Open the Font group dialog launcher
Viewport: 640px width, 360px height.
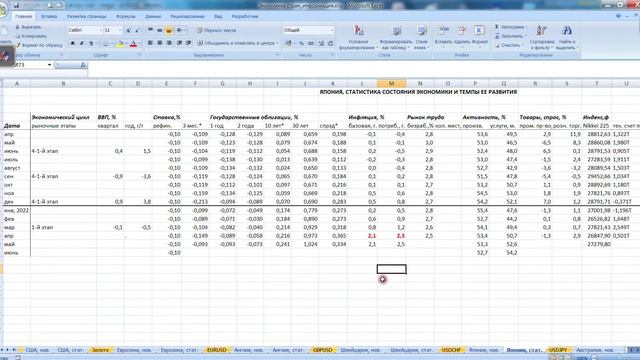tap(139, 55)
